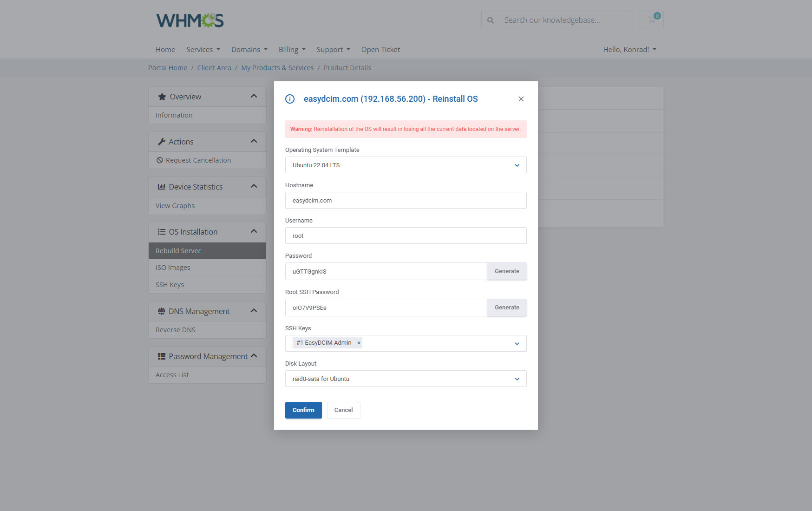Cancel the OS reinstall dialog
This screenshot has height=511, width=812.
[x=344, y=410]
